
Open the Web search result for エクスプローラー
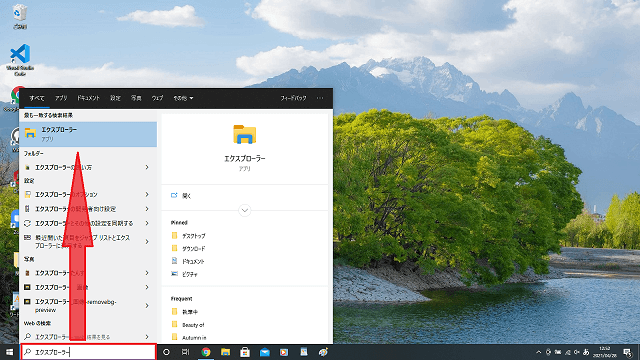point(88,337)
